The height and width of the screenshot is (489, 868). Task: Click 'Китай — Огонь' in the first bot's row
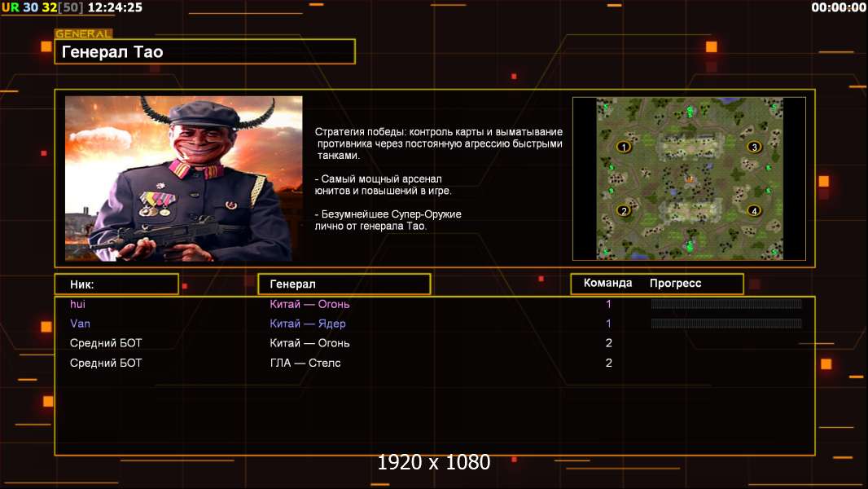[x=309, y=343]
